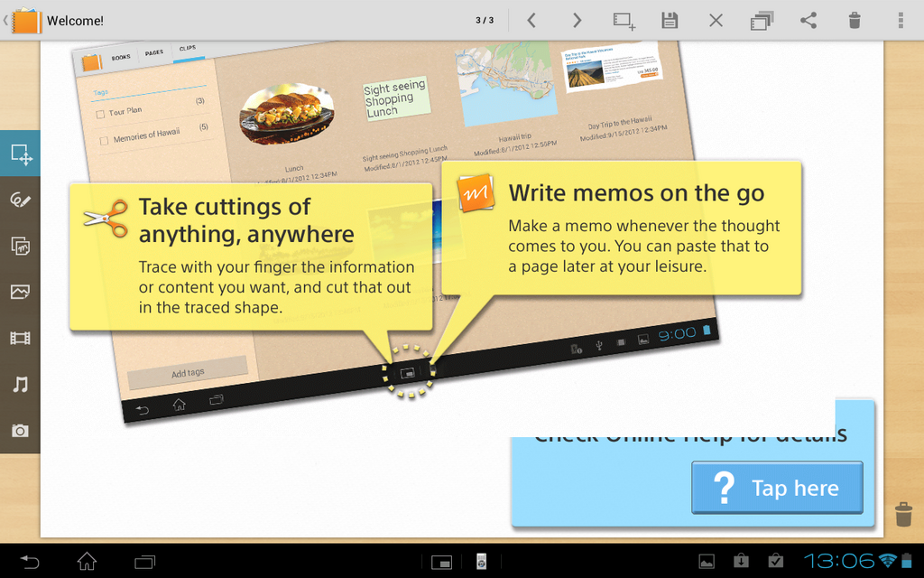Add a video with the film icon

click(20, 339)
